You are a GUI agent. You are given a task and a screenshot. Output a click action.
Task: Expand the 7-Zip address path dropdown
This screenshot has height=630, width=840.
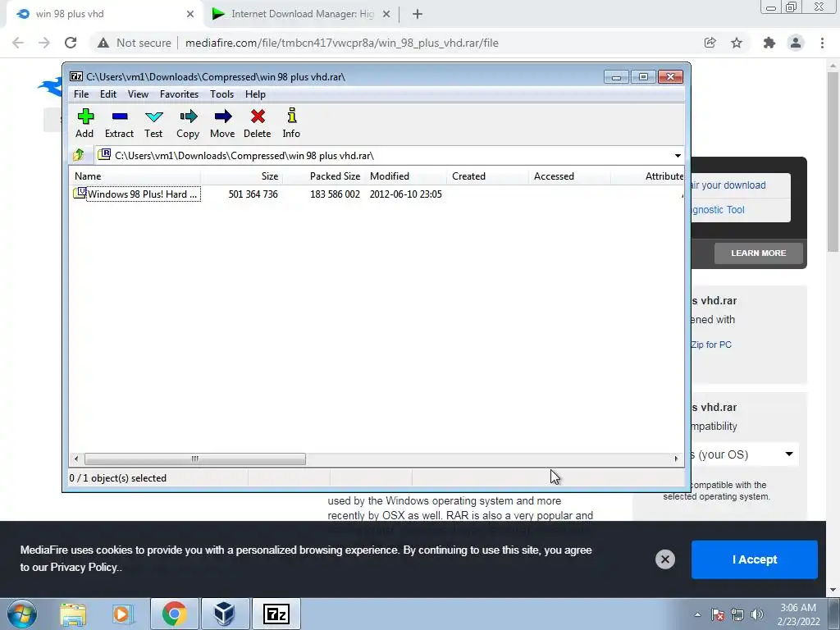[x=678, y=156]
